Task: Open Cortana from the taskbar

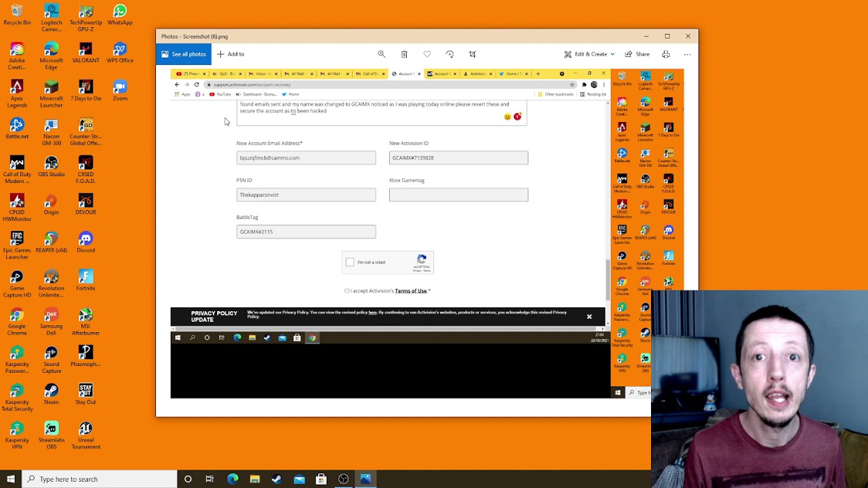Action: (x=188, y=479)
